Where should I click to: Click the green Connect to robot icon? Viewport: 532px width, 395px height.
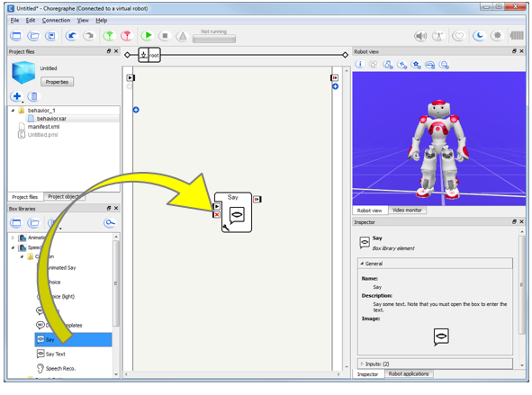click(109, 36)
